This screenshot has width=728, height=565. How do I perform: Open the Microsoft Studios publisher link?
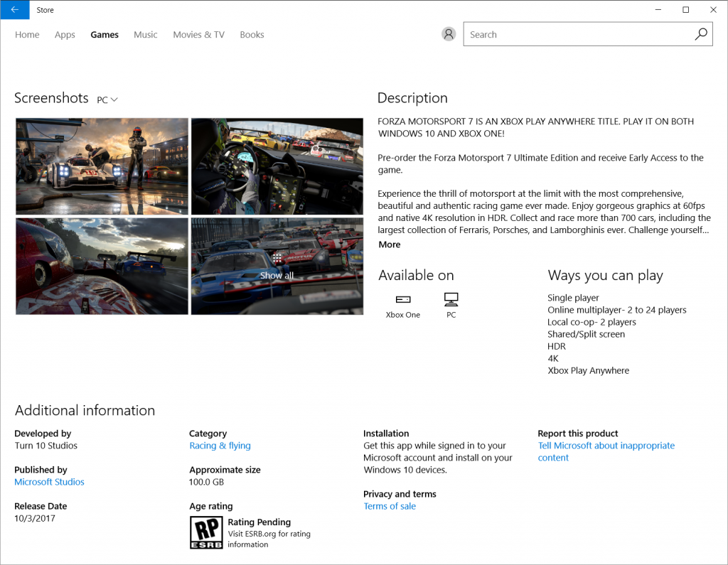point(49,482)
